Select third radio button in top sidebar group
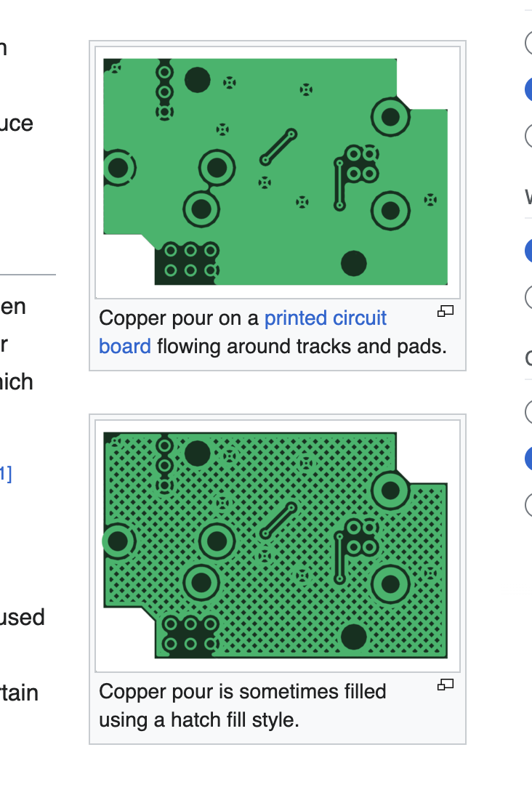Viewport: 532px width, 795px height. tap(528, 135)
